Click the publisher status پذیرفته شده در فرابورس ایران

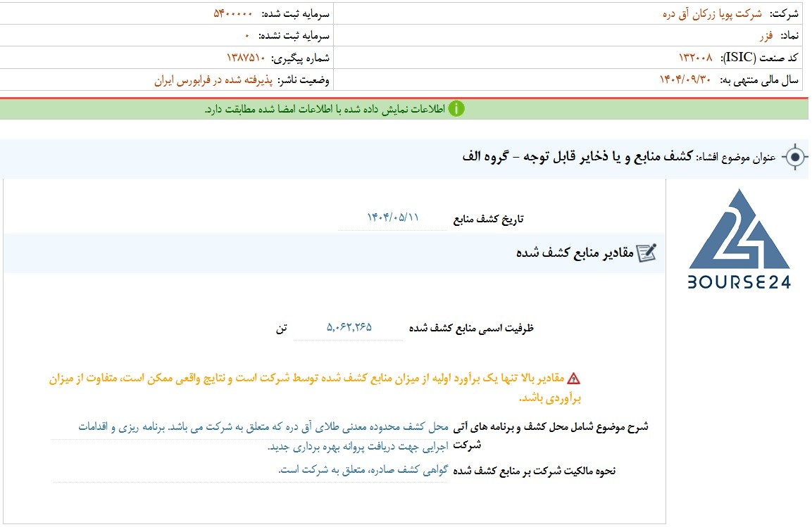(213, 80)
